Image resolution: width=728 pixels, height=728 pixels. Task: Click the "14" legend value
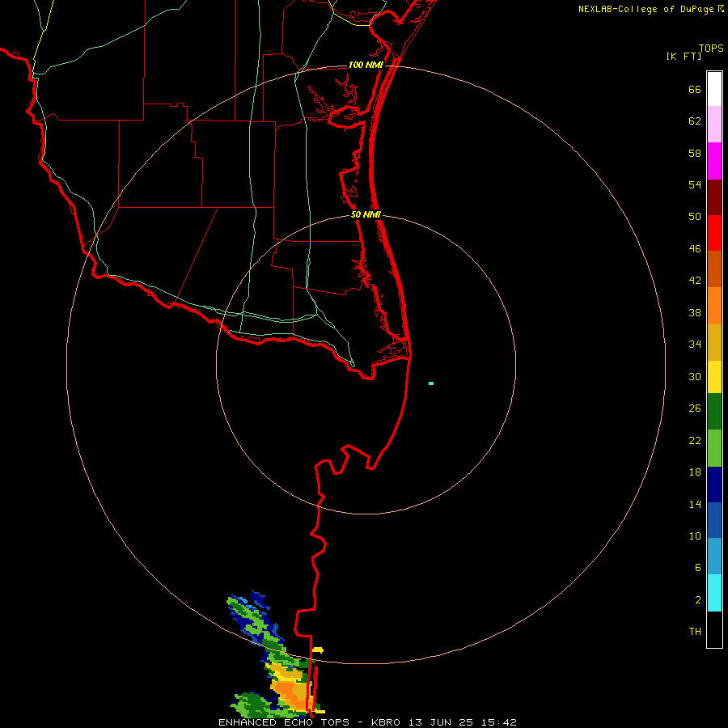click(695, 504)
